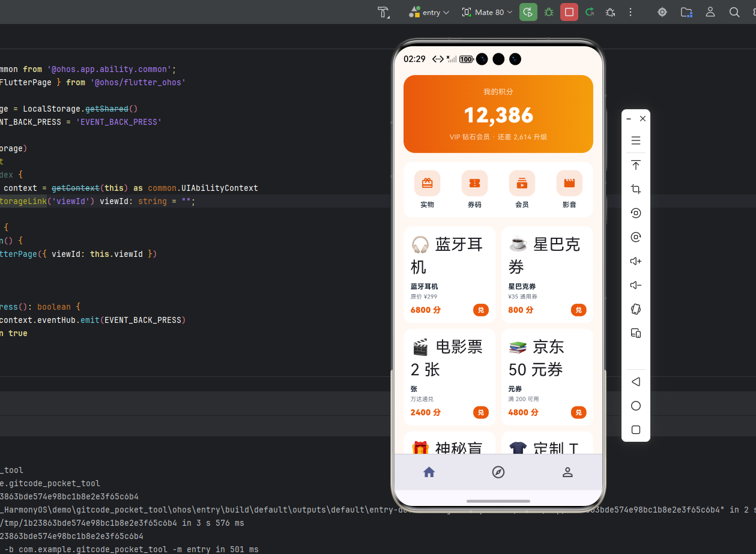The image size is (756, 554).
Task: Redeem the 京东 50 元券 with 兑 button
Action: click(578, 412)
